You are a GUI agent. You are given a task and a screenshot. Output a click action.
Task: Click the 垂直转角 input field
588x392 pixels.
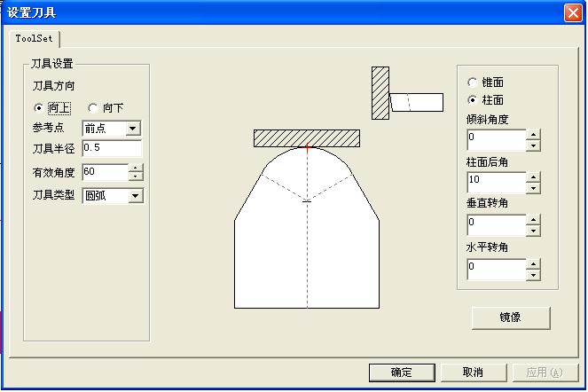click(x=497, y=225)
